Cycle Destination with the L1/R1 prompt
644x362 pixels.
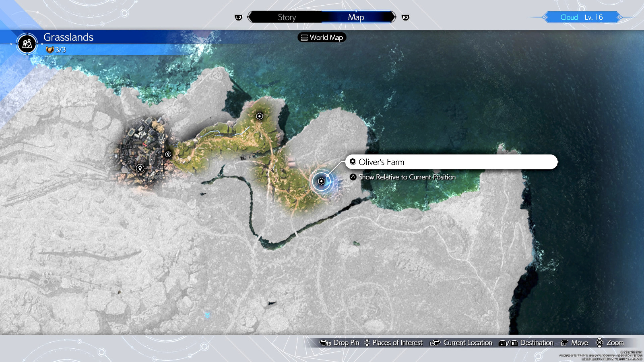tap(526, 343)
